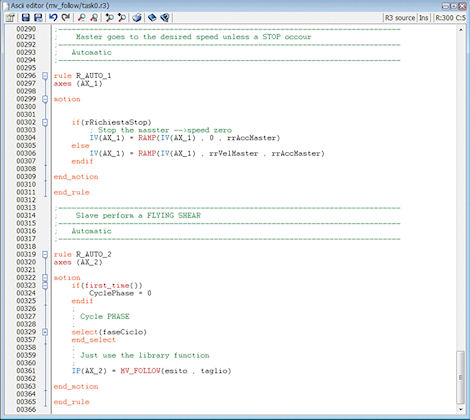Click the 'endif' keyword at line 00307
The image size is (470, 420).
82,161
